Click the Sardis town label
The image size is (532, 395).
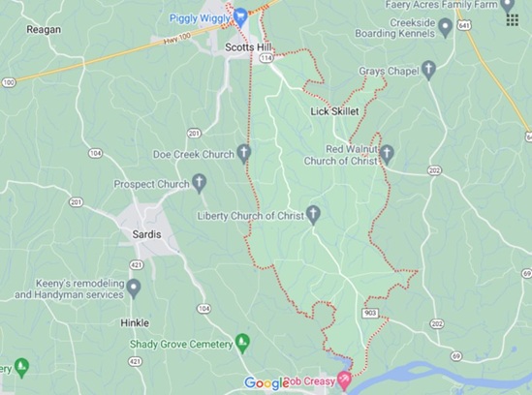(x=146, y=234)
